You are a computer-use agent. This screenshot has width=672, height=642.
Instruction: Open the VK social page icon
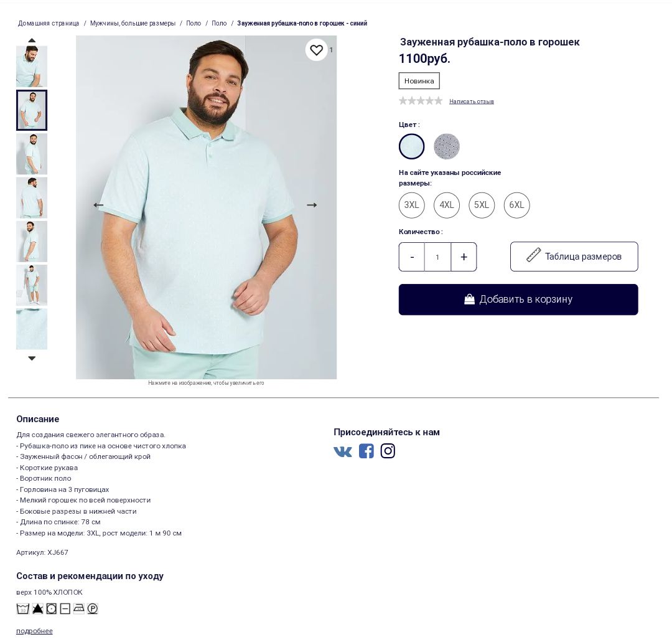coord(342,451)
